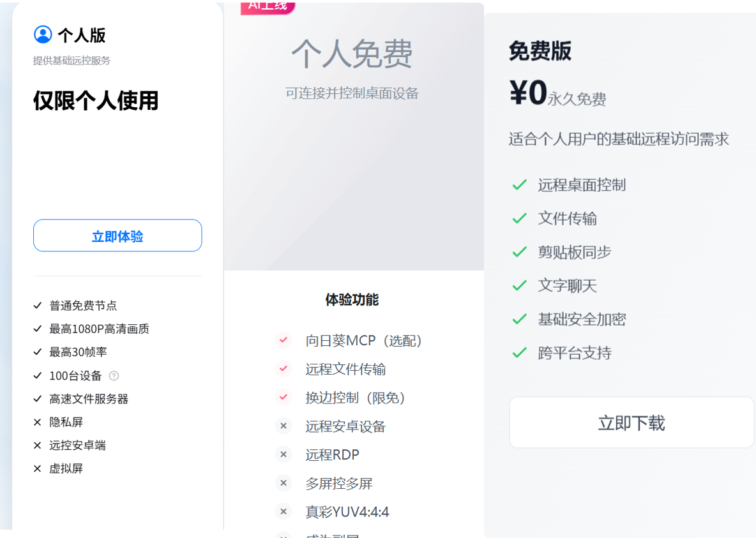756x538 pixels.
Task: Click the green check beside 剪贴板同步
Action: (x=519, y=252)
